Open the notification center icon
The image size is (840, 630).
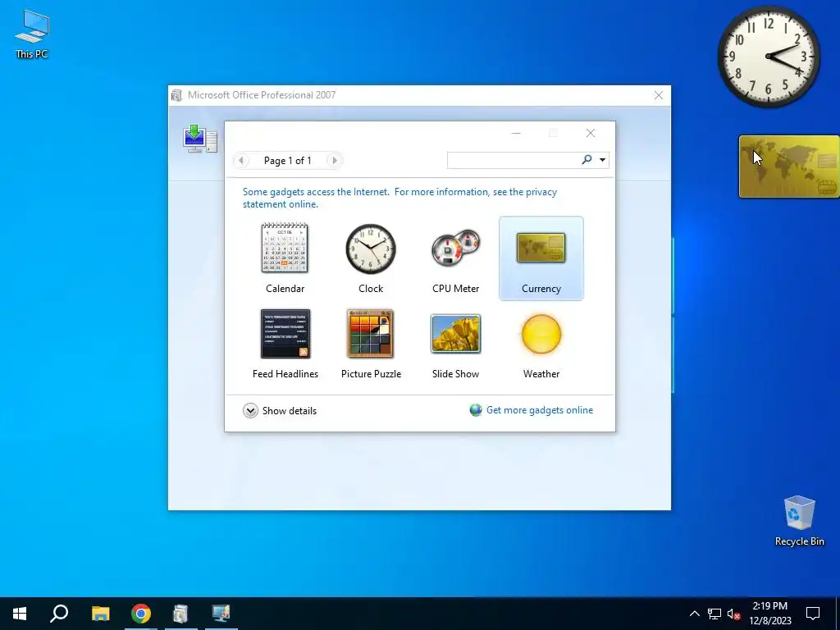[813, 614]
